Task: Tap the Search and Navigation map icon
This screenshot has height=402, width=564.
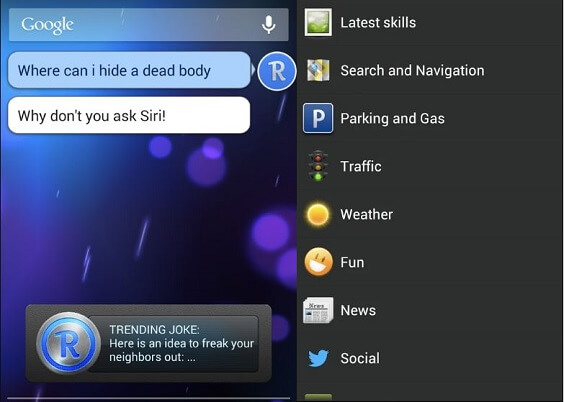Action: [x=318, y=70]
